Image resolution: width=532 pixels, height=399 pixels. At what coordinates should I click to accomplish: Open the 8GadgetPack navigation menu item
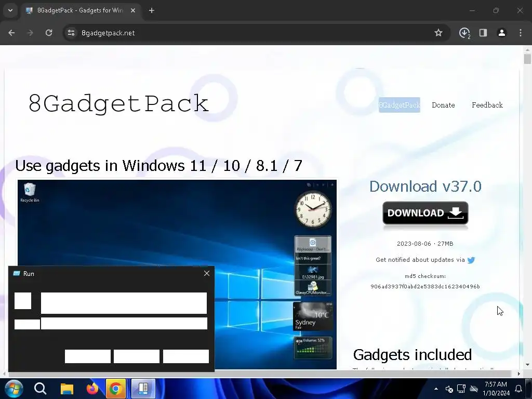400,105
